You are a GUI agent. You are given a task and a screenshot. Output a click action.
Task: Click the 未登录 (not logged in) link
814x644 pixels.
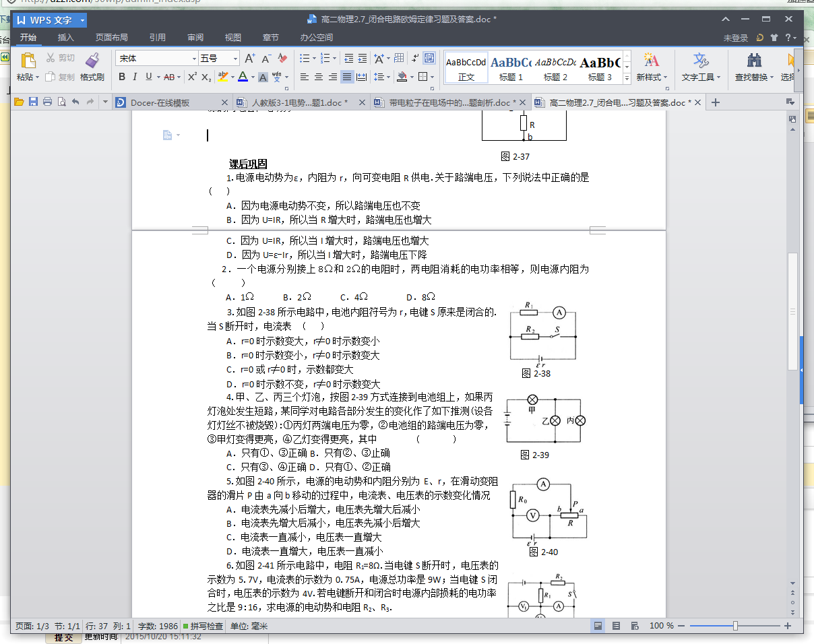736,38
